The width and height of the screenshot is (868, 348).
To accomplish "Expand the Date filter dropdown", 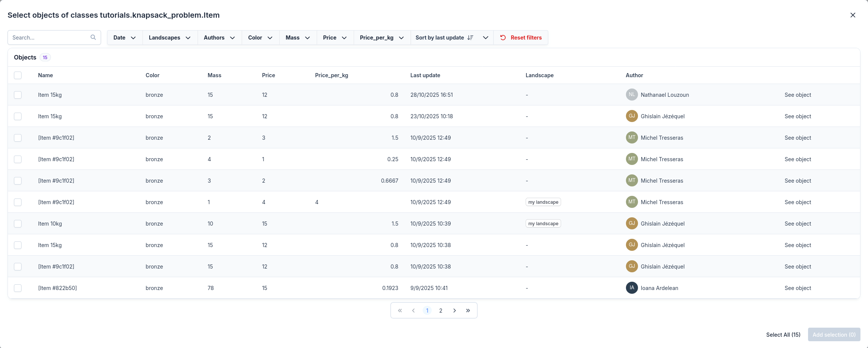I will coord(124,38).
